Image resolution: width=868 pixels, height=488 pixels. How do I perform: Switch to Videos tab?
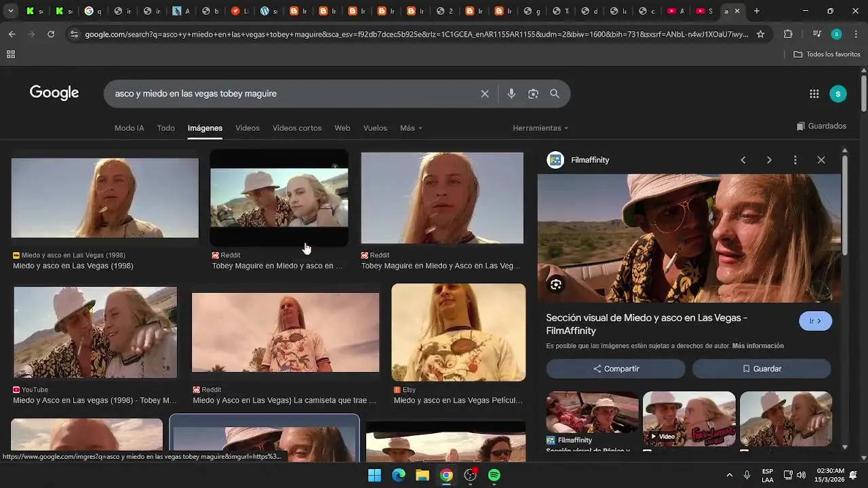click(248, 128)
